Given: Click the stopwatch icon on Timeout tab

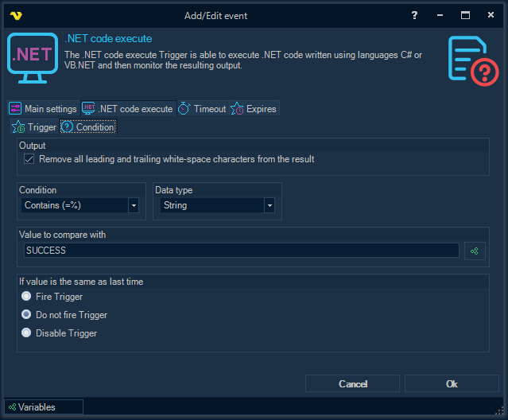Looking at the screenshot, I should point(184,108).
